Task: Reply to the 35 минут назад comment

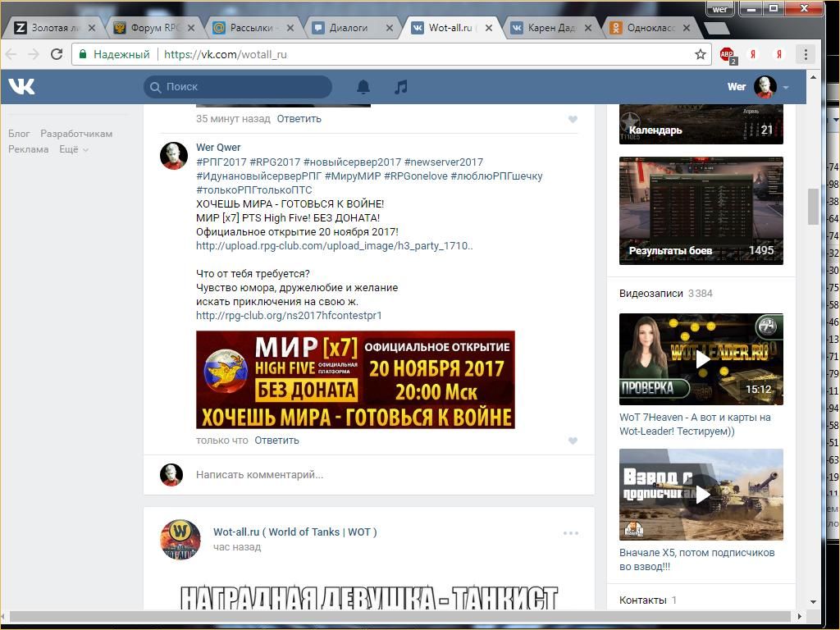Action: 299,119
